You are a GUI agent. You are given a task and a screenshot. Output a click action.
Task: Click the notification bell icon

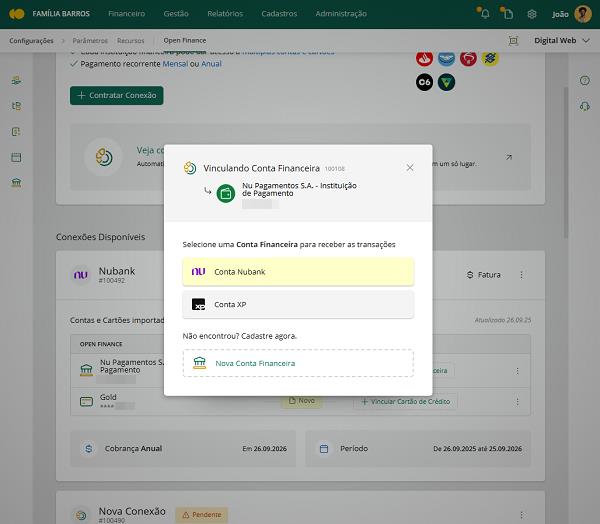pos(485,14)
